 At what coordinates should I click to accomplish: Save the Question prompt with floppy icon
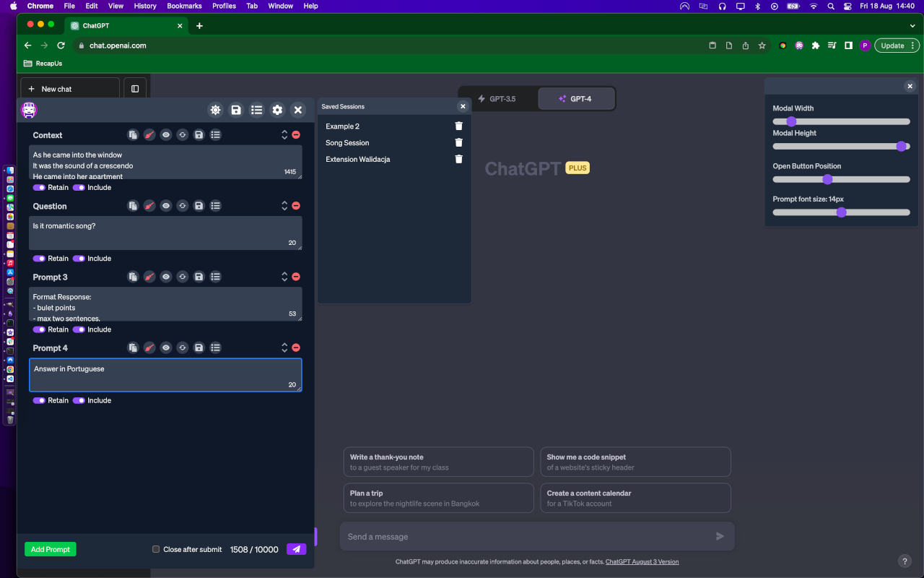(199, 206)
